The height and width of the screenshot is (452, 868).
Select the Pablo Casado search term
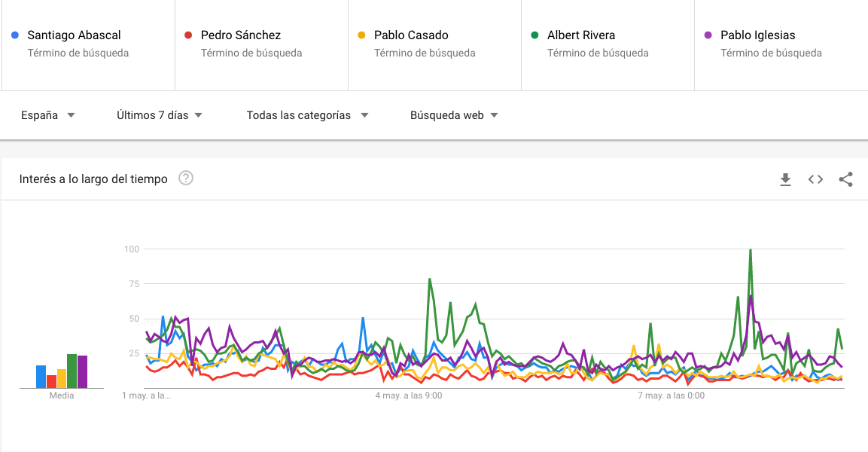click(411, 35)
